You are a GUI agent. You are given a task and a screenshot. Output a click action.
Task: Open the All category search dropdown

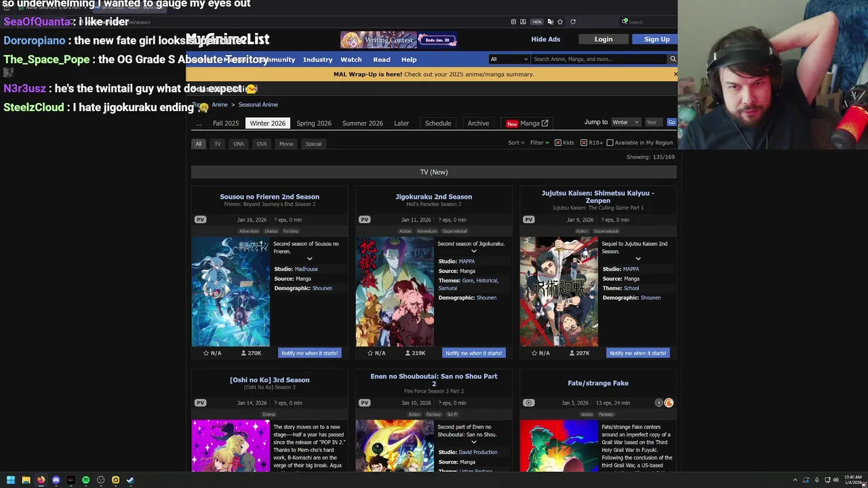point(509,59)
